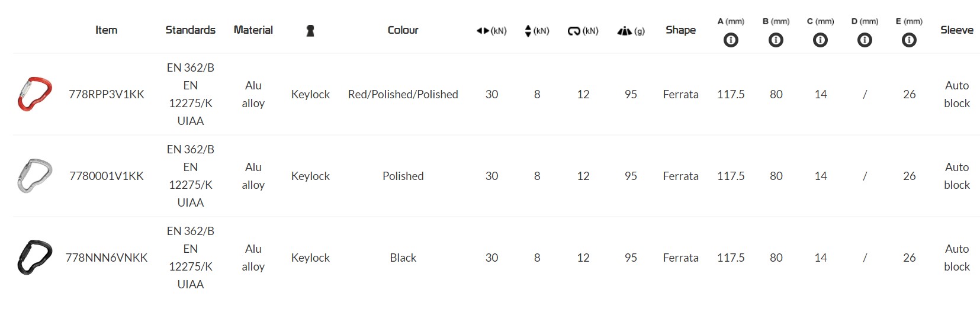Click the info icon under B (mm)
This screenshot has width=980, height=312.
[x=776, y=40]
